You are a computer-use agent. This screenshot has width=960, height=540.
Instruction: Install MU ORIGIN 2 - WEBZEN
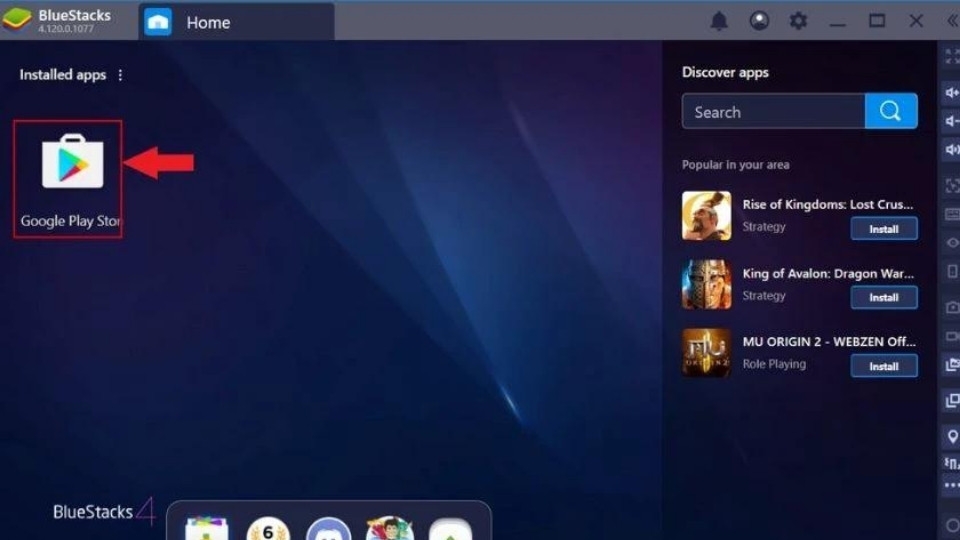point(883,366)
